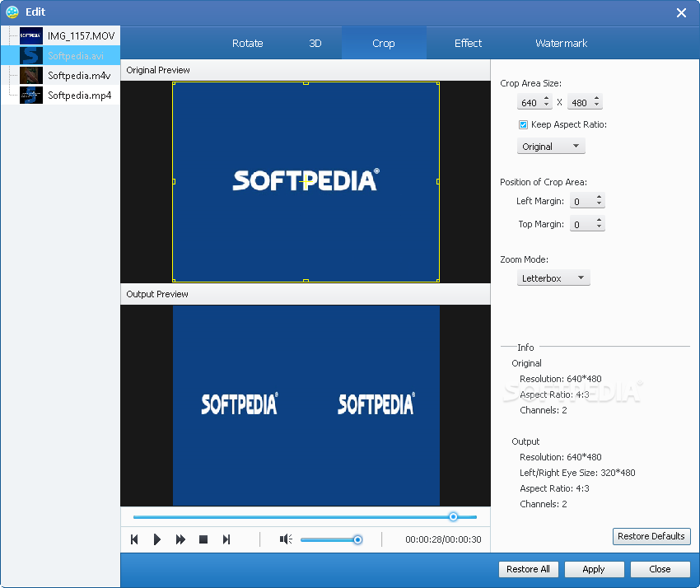Click the crop frame right-center handle
Screen dimensions: 700x588
click(438, 182)
